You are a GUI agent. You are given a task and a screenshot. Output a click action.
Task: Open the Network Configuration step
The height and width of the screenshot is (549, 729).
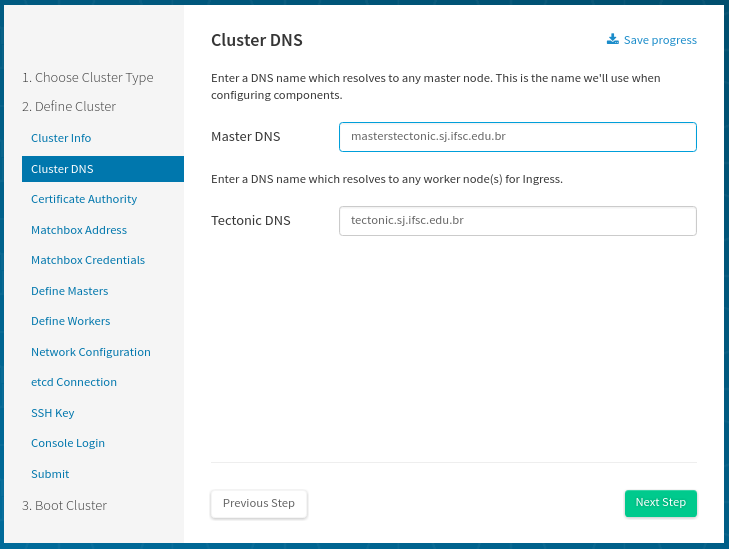pyautogui.click(x=91, y=352)
